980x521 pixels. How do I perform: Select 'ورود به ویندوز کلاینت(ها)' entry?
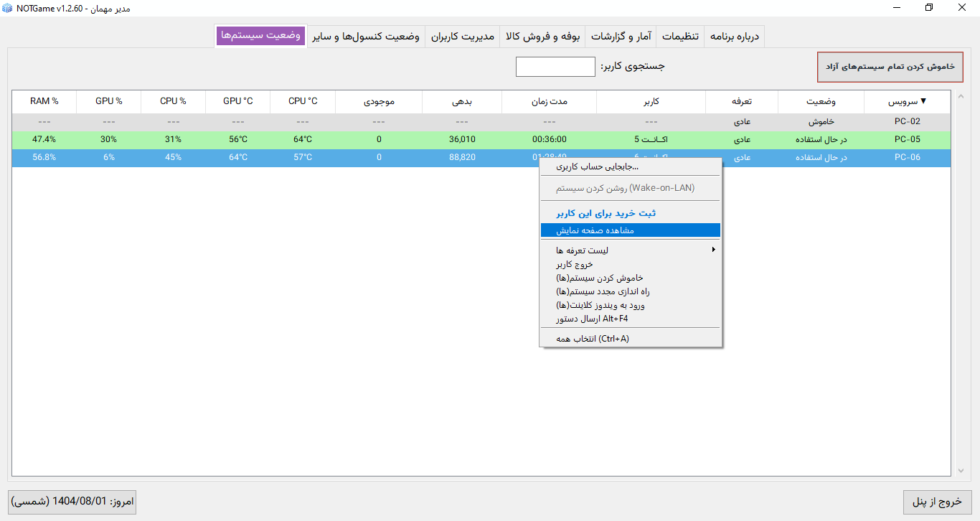[630, 306]
